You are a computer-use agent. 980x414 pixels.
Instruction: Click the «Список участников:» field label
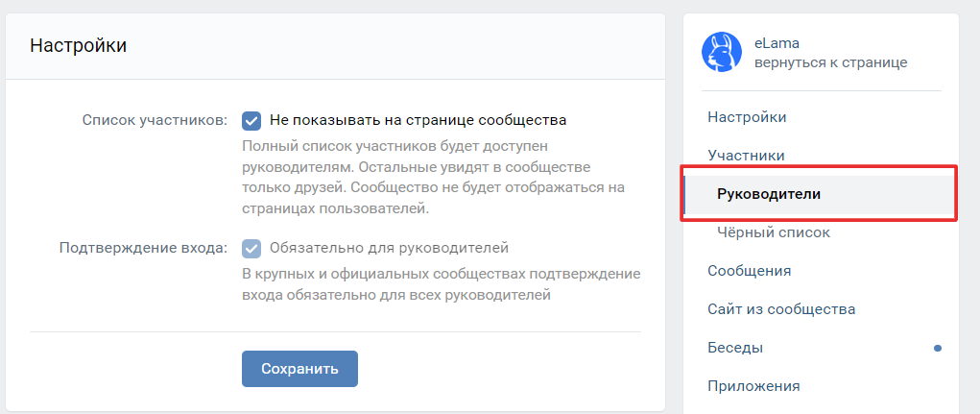click(x=155, y=121)
